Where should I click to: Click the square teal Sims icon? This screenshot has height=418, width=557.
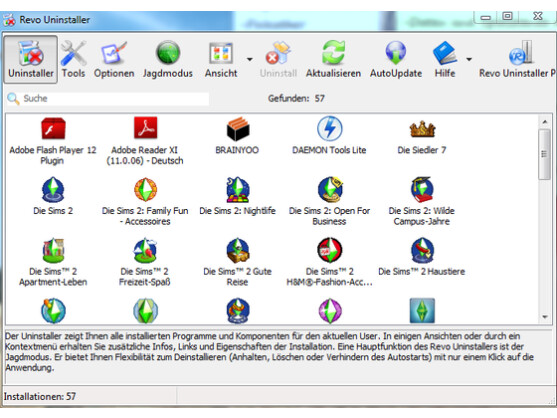click(x=422, y=311)
